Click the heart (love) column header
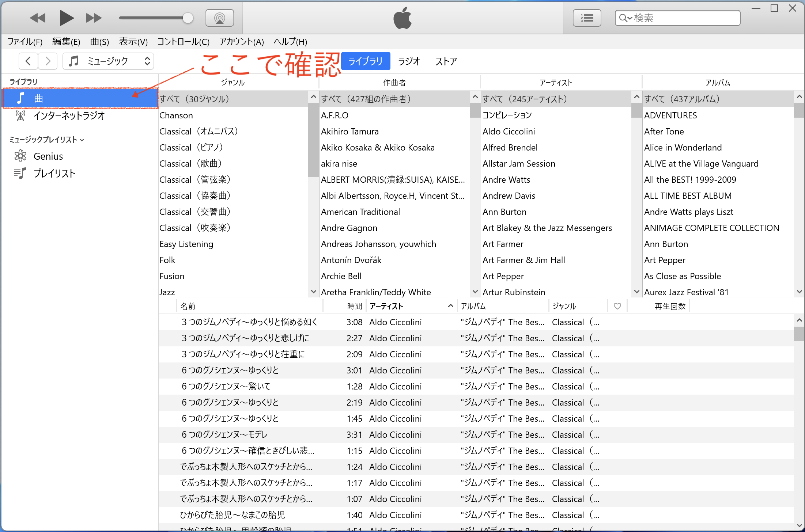The image size is (805, 532). tap(617, 306)
